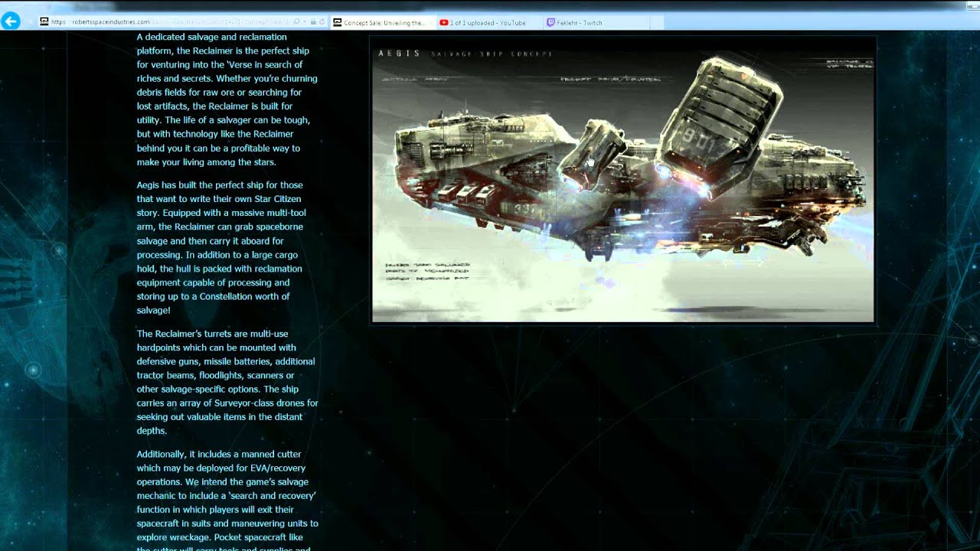
Task: Click paragraph starting 'The Reclaimer's turrets are multi-use'
Action: (227, 383)
